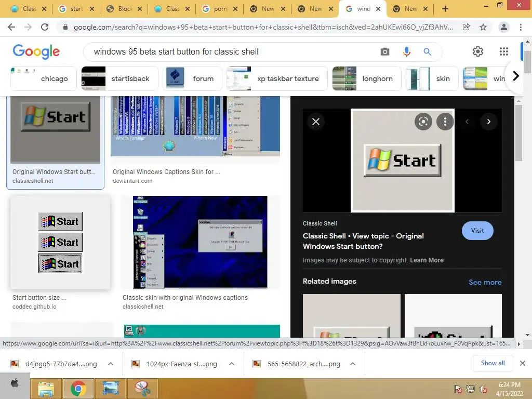Open the network tray icon

471,389
